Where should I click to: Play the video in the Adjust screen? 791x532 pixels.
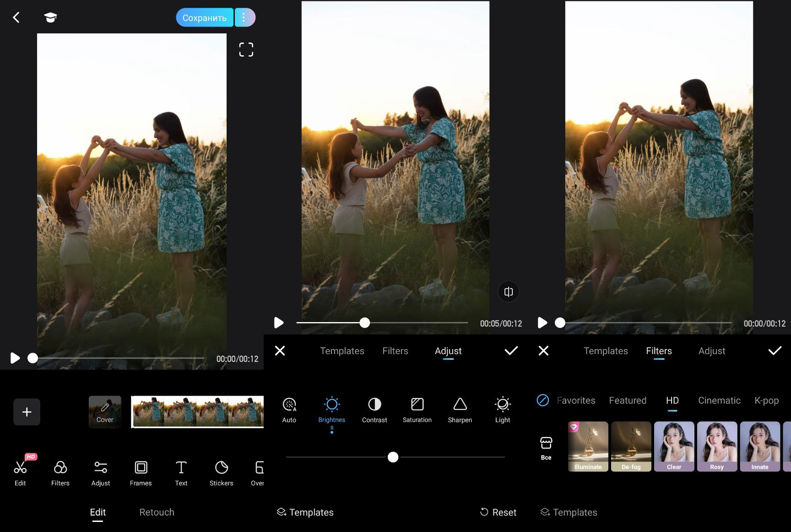(279, 323)
